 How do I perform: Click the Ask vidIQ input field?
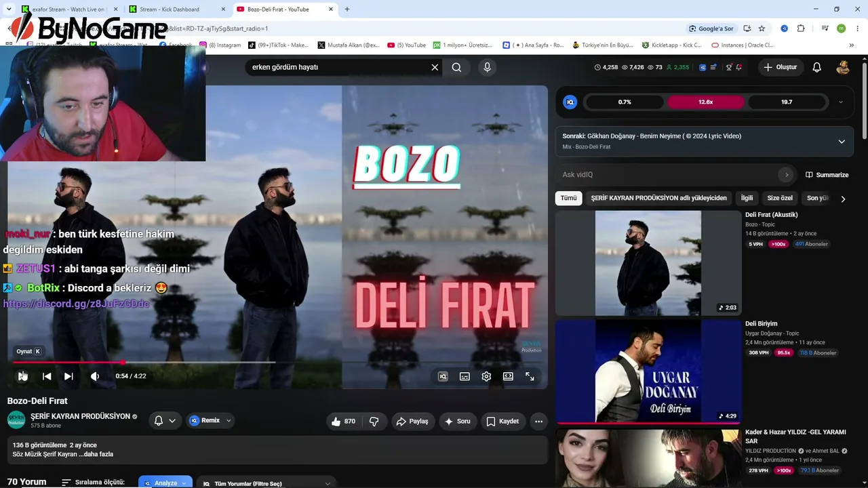coord(668,175)
